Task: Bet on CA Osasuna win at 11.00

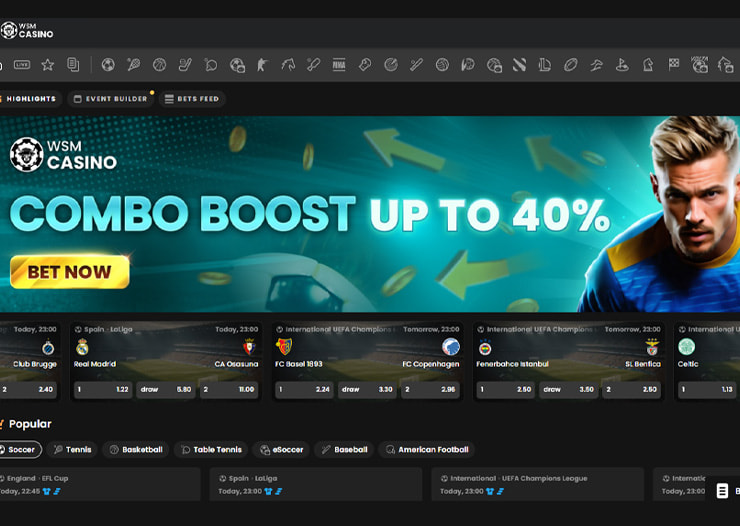Action: (229, 390)
